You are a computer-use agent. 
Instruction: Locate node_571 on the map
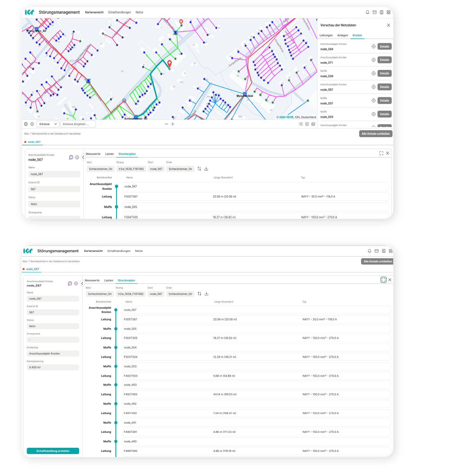[373, 60]
